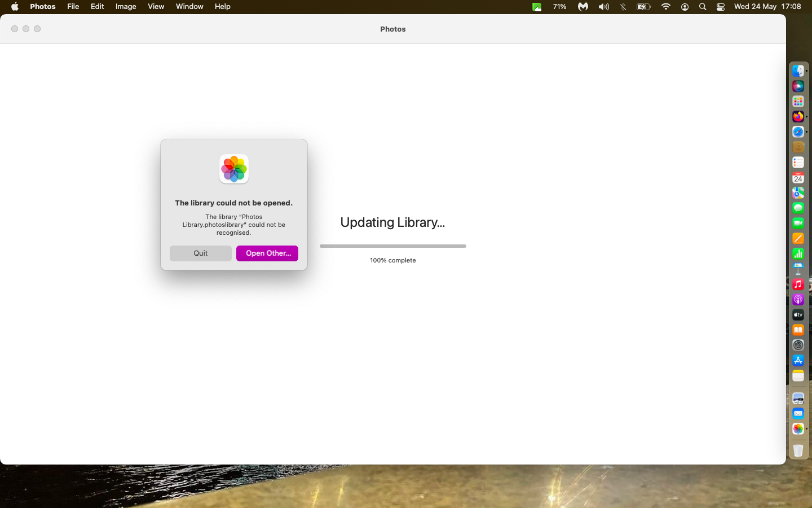Open the Window menu
812x508 pixels.
189,7
